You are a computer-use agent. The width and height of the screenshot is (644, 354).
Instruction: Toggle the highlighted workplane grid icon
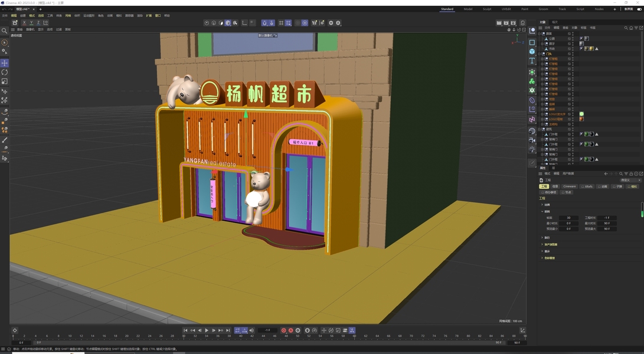pyautogui.click(x=288, y=23)
